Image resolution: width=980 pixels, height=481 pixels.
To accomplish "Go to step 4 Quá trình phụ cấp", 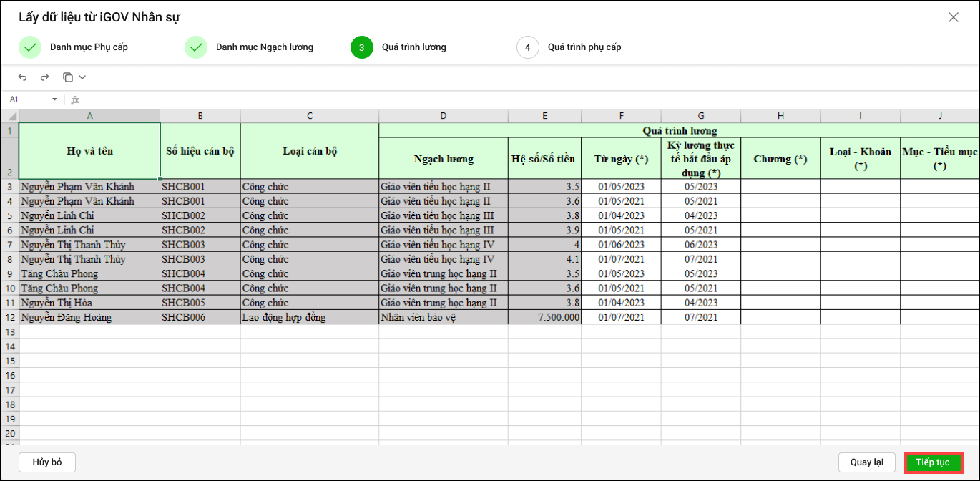I will pyautogui.click(x=528, y=47).
